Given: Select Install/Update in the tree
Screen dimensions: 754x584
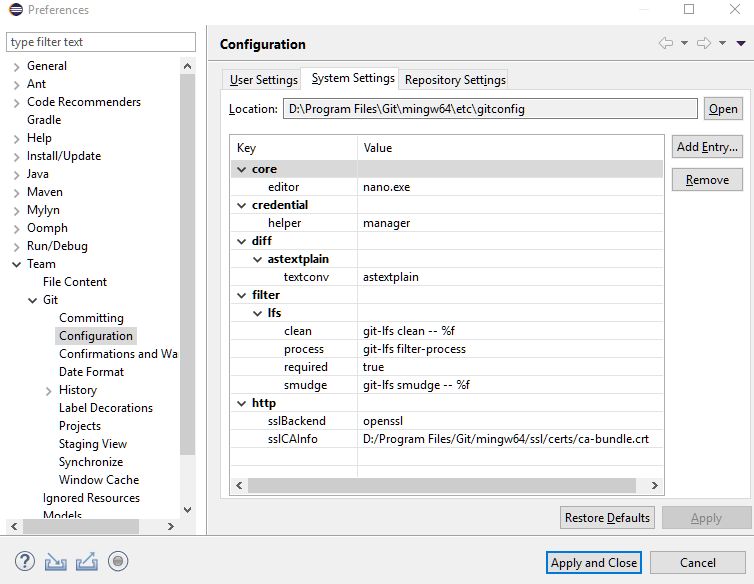Looking at the screenshot, I should pyautogui.click(x=64, y=156).
